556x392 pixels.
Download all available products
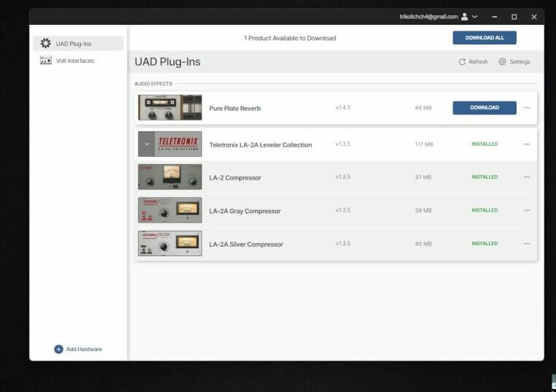(x=484, y=38)
